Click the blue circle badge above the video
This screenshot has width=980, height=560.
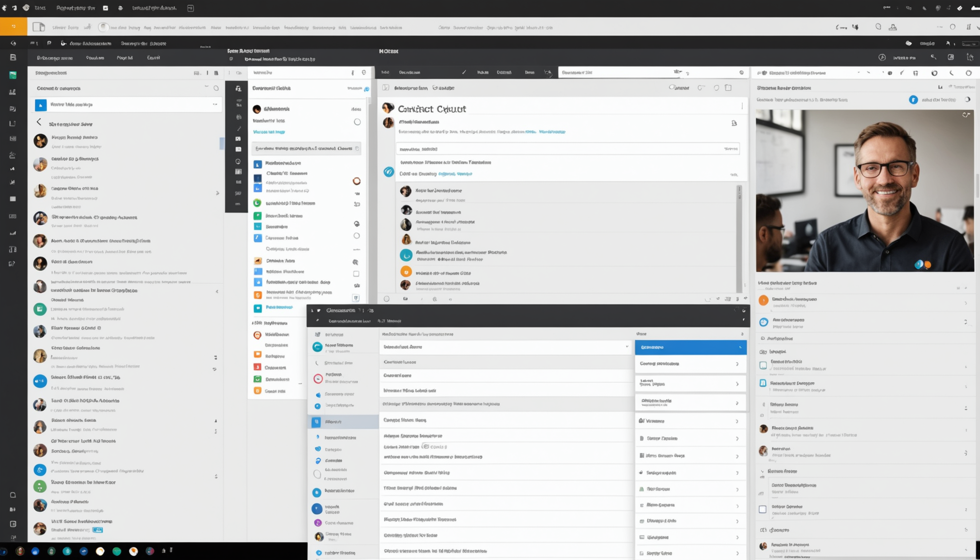pos(913,100)
